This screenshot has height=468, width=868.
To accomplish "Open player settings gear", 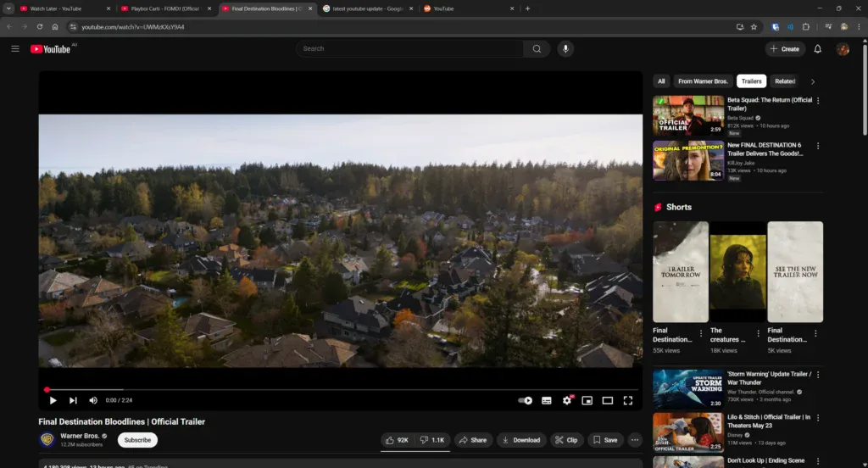I will [567, 400].
